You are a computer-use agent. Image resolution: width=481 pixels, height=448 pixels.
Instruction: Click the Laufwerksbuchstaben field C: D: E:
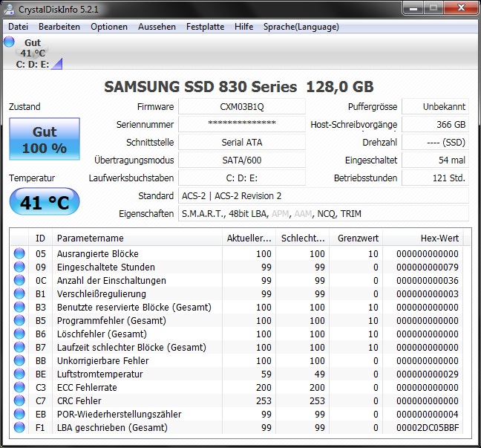point(242,178)
